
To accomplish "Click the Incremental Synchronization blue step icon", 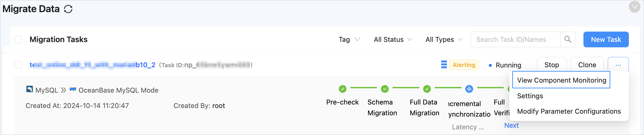I will 469,89.
